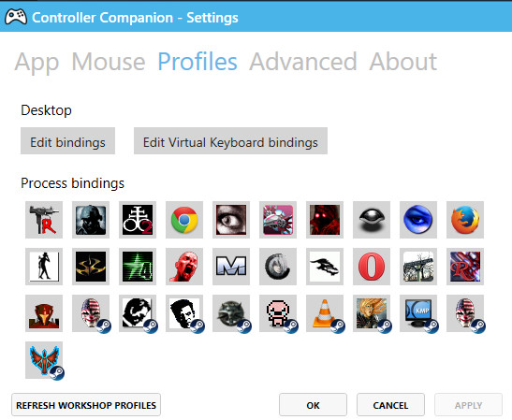Image resolution: width=512 pixels, height=420 pixels.
Task: Open the Advanced tab
Action: point(303,62)
